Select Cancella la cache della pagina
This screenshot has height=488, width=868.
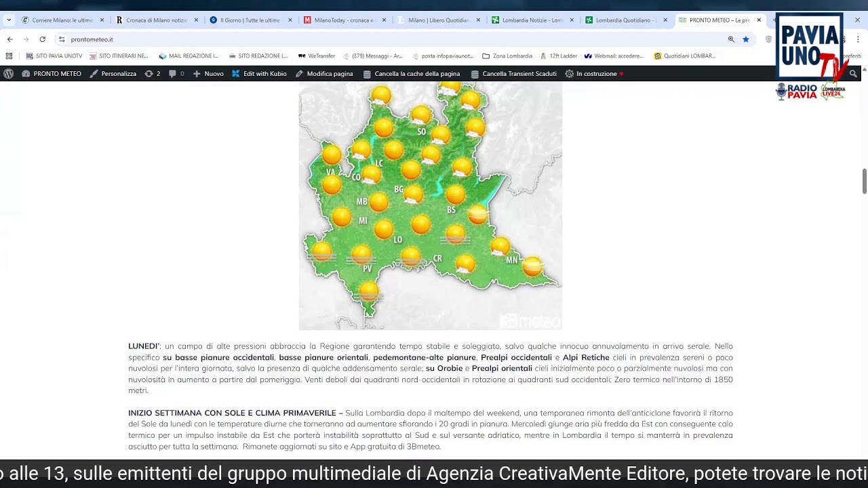(412, 73)
